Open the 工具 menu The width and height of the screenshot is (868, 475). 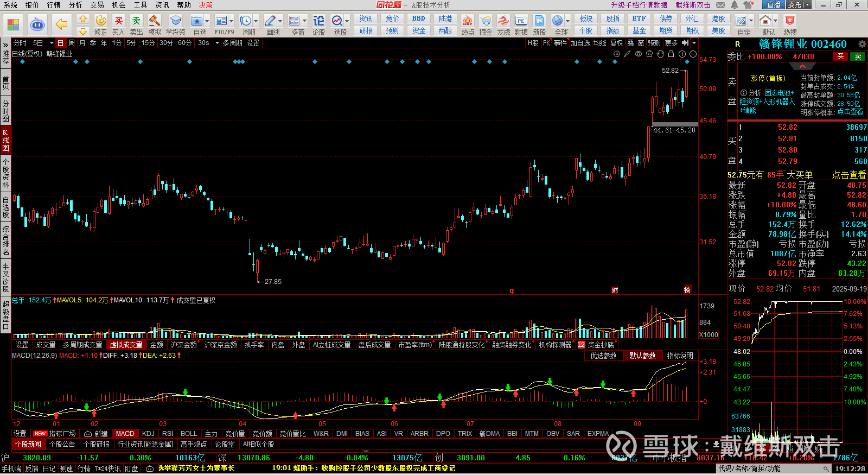click(141, 5)
